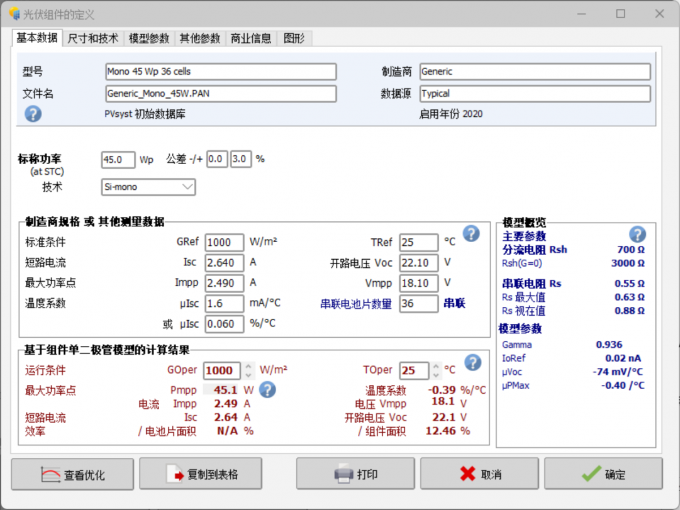Increase TOper with the up arrow
Viewport: 680px width, 510px height.
(436, 366)
